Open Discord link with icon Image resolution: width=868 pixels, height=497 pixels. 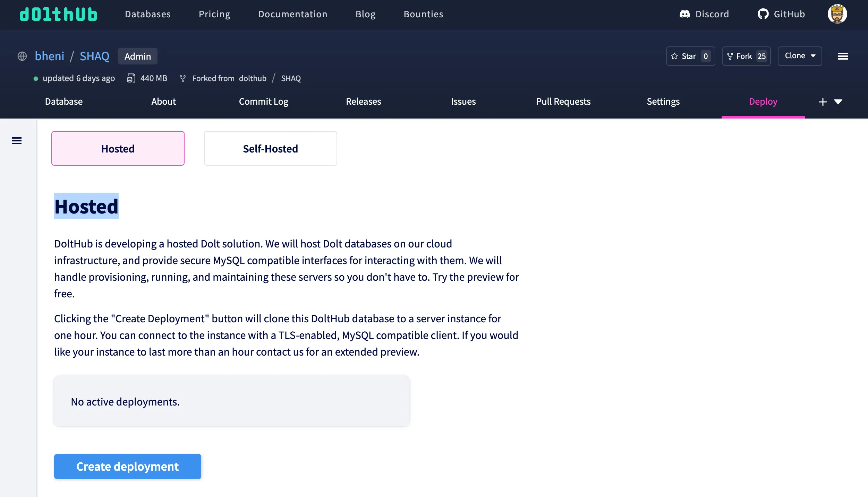704,14
